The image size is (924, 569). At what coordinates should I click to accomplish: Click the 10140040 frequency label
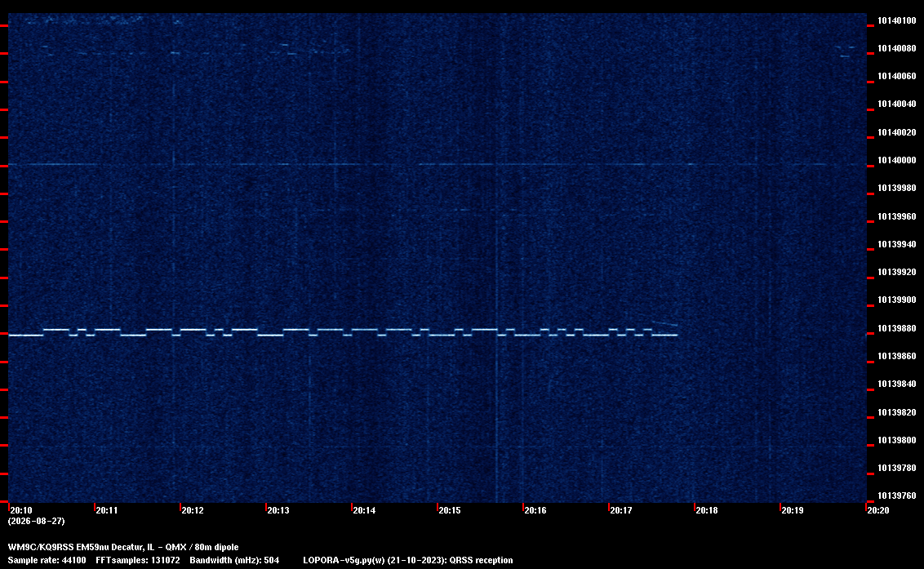(x=897, y=104)
